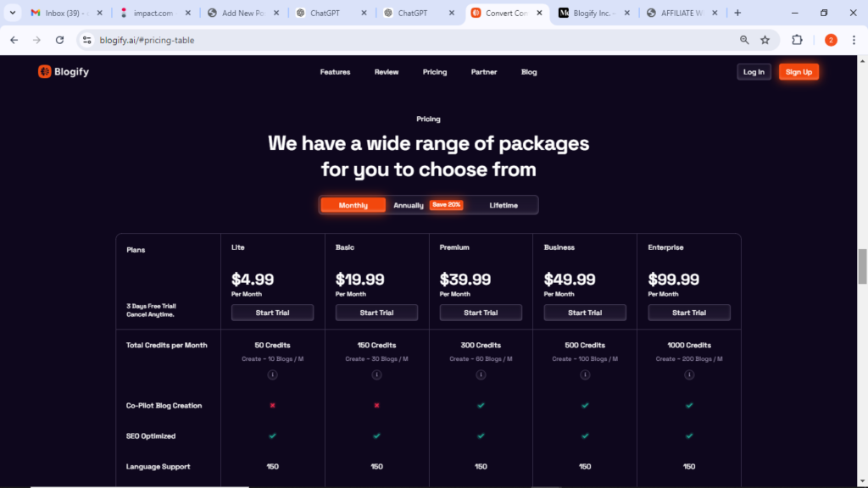This screenshot has width=868, height=488.
Task: Start Trial for the Basic plan
Action: pyautogui.click(x=376, y=313)
